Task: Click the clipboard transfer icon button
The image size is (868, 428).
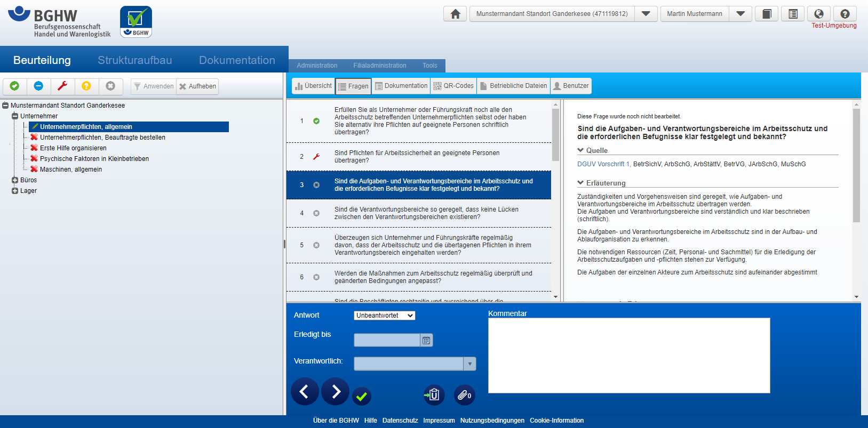Action: (x=433, y=395)
